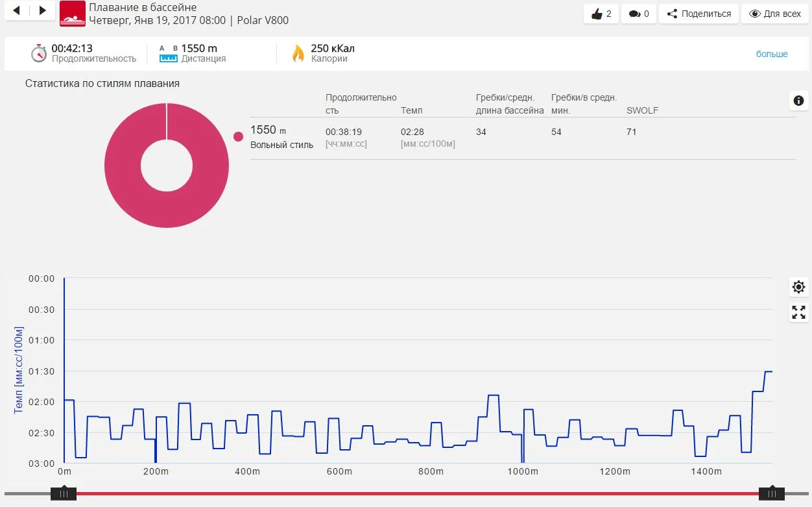
Task: Click 'Поделиться' share button
Action: point(699,14)
